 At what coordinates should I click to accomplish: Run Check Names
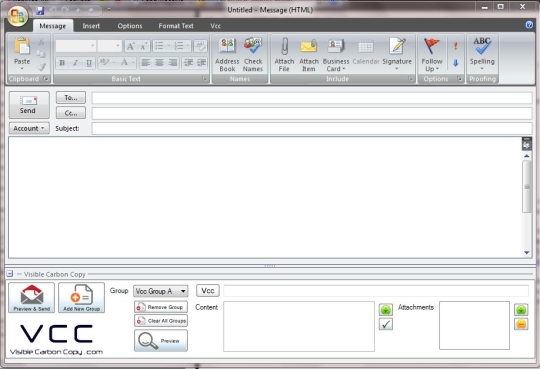[253, 54]
